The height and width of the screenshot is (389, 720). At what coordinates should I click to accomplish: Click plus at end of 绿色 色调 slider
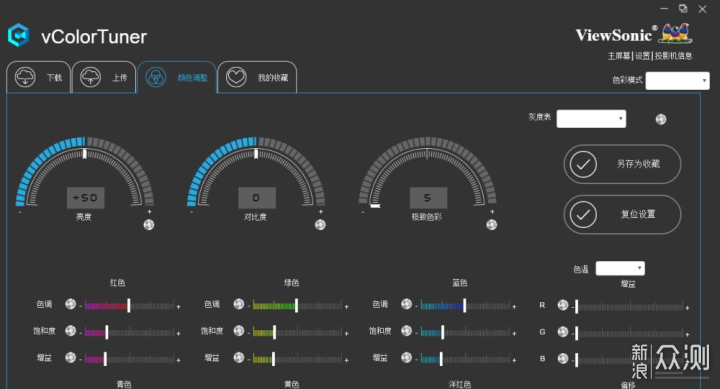(x=347, y=306)
